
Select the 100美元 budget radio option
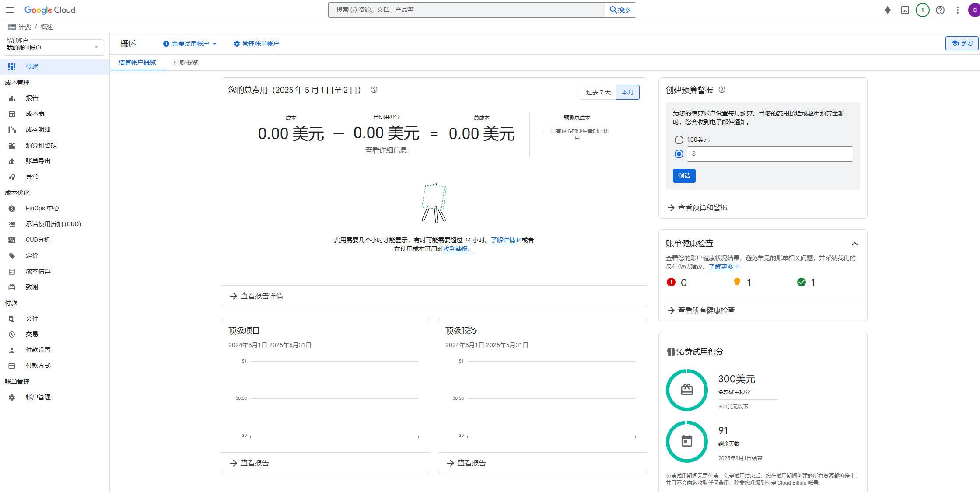(679, 140)
